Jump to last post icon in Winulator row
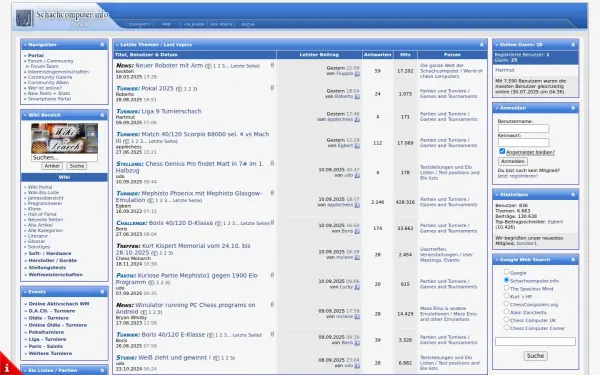This screenshot has width=600, height=375. [357, 317]
